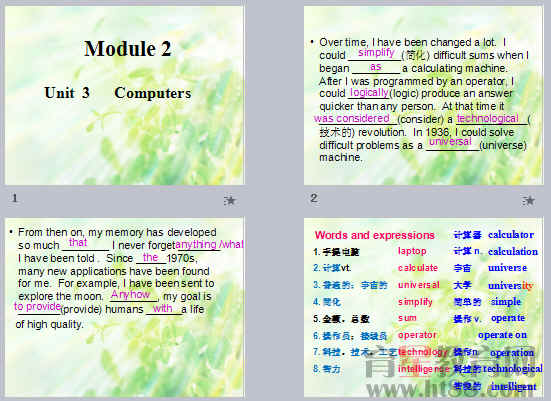
Task: Click the slide number 2 label
Action: tap(314, 198)
